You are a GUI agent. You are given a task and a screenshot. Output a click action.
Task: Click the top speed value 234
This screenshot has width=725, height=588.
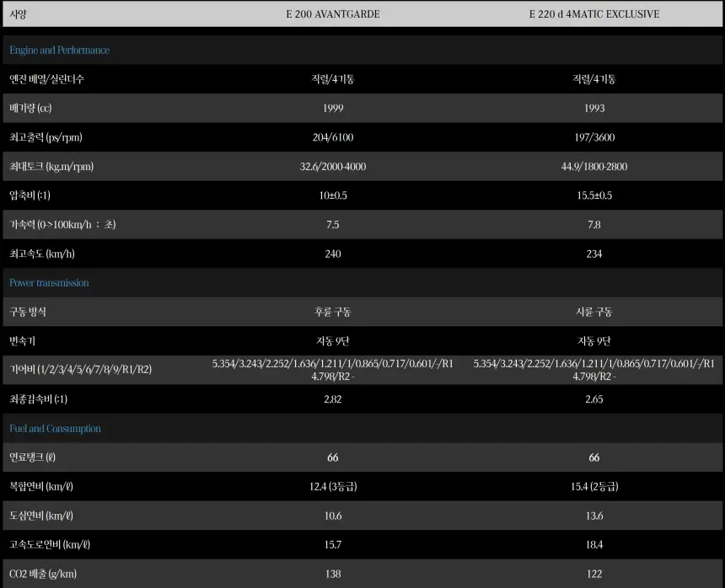coord(594,254)
